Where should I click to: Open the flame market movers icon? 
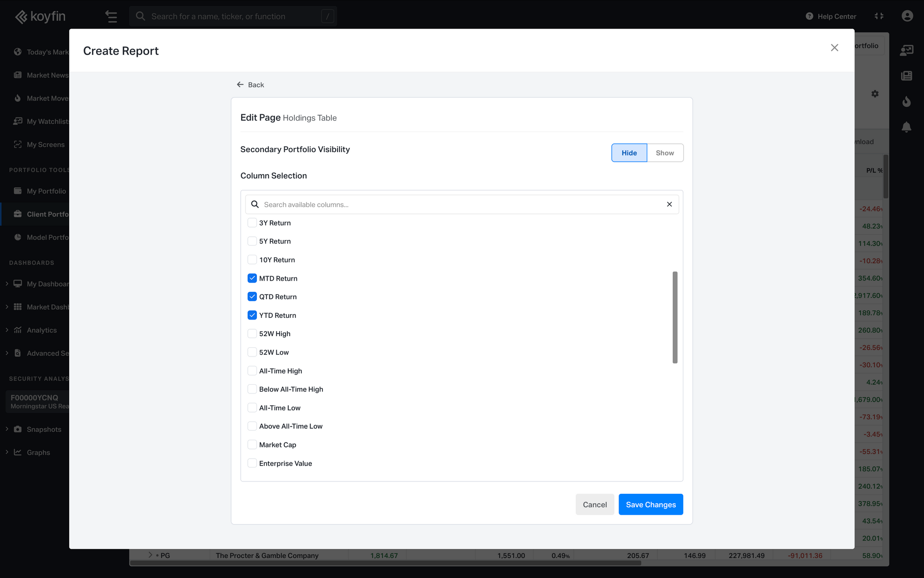coord(906,101)
